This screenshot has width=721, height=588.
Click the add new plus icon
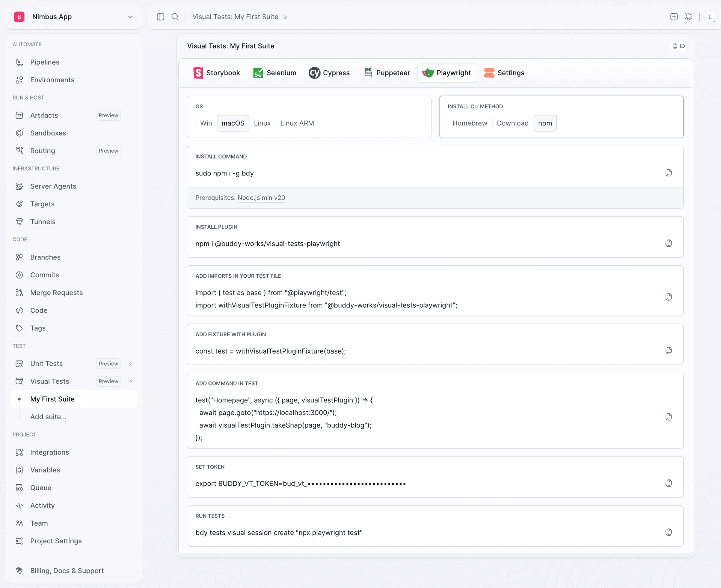[x=674, y=17]
